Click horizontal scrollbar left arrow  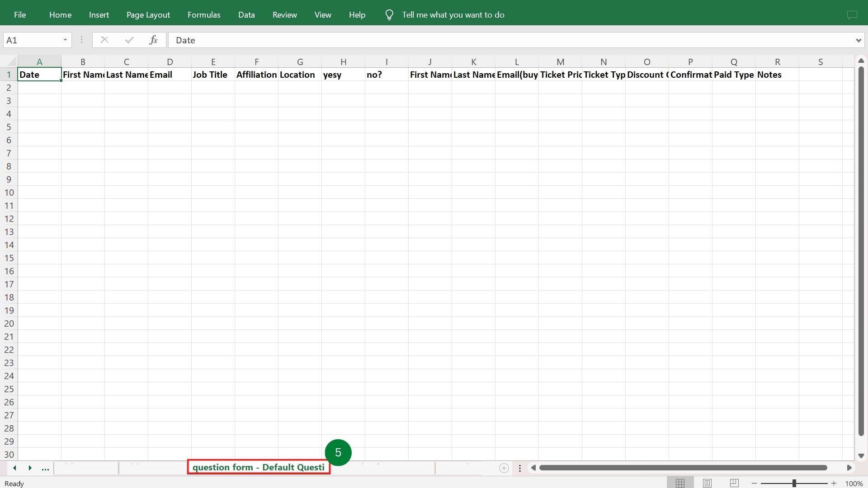[533, 468]
